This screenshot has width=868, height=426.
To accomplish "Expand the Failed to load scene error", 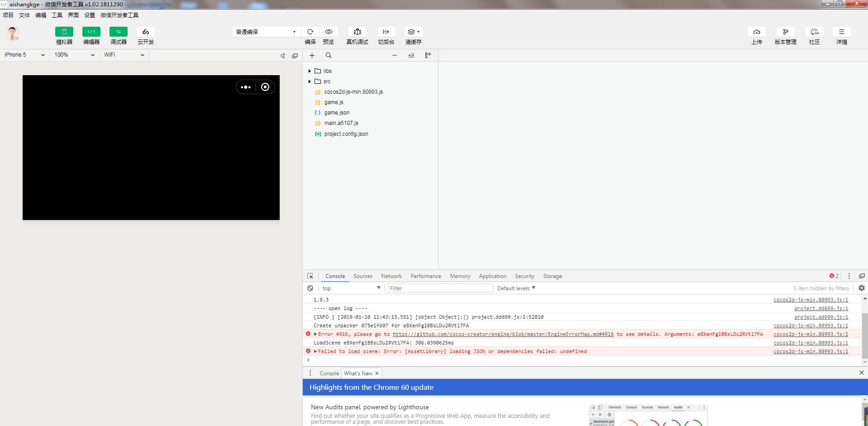I will click(315, 352).
